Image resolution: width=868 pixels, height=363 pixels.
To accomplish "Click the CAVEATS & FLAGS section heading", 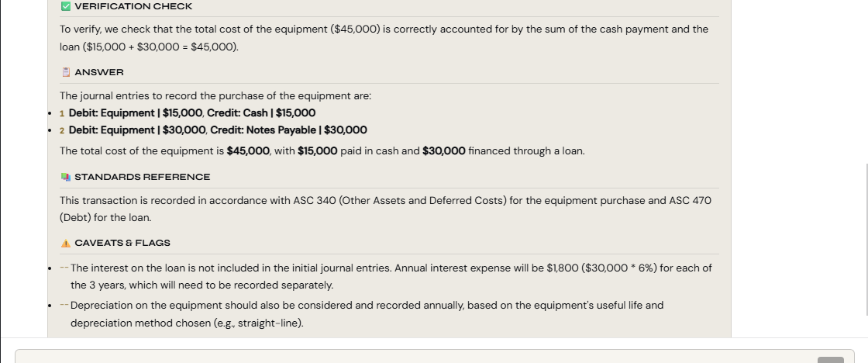I will pos(122,243).
